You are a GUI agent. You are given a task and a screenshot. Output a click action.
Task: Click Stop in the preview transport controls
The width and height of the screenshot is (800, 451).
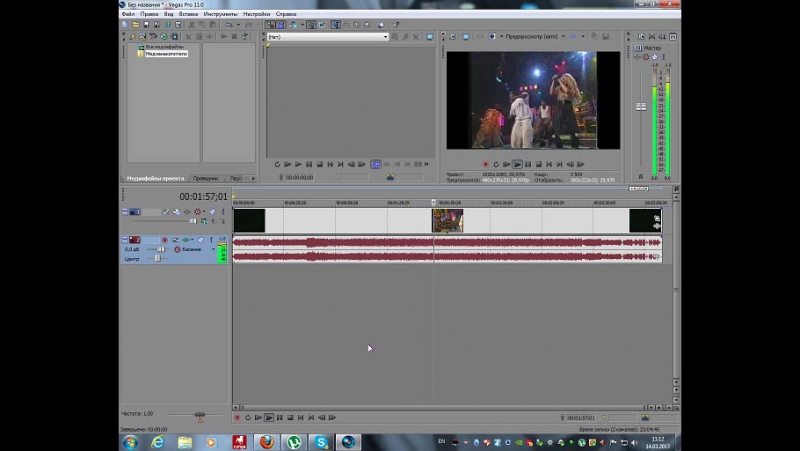[x=539, y=164]
